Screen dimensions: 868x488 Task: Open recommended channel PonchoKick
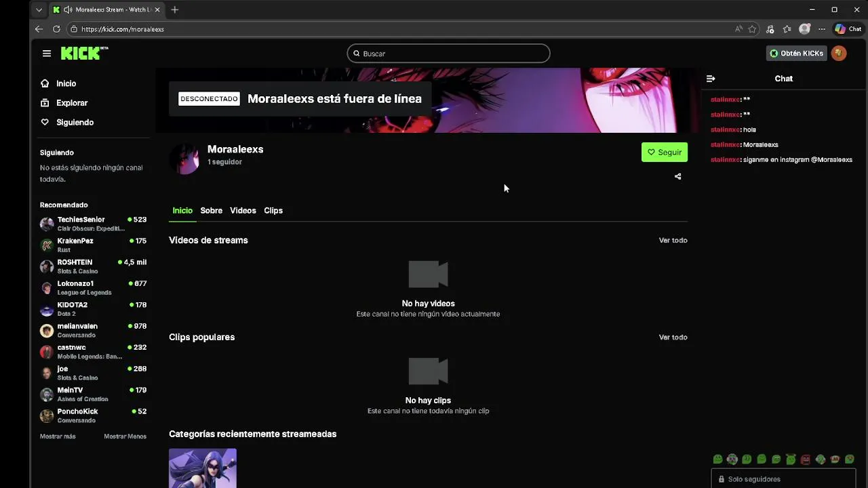tap(93, 415)
